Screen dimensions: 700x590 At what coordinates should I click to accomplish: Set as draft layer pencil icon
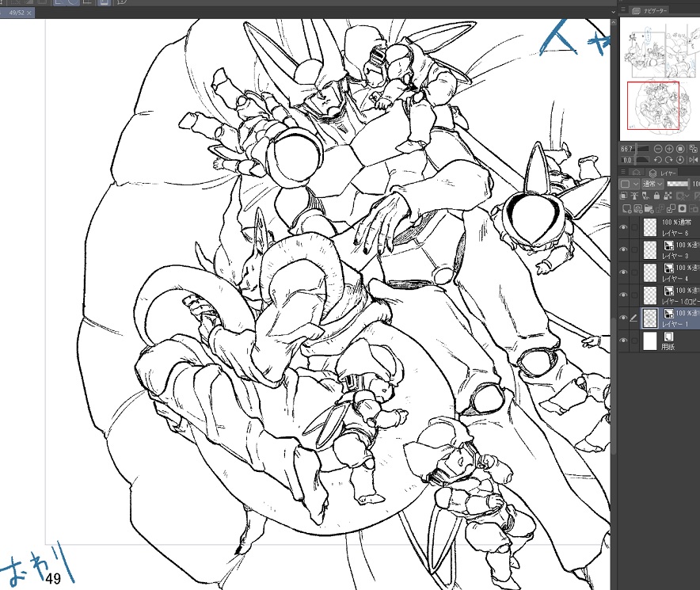[645, 196]
